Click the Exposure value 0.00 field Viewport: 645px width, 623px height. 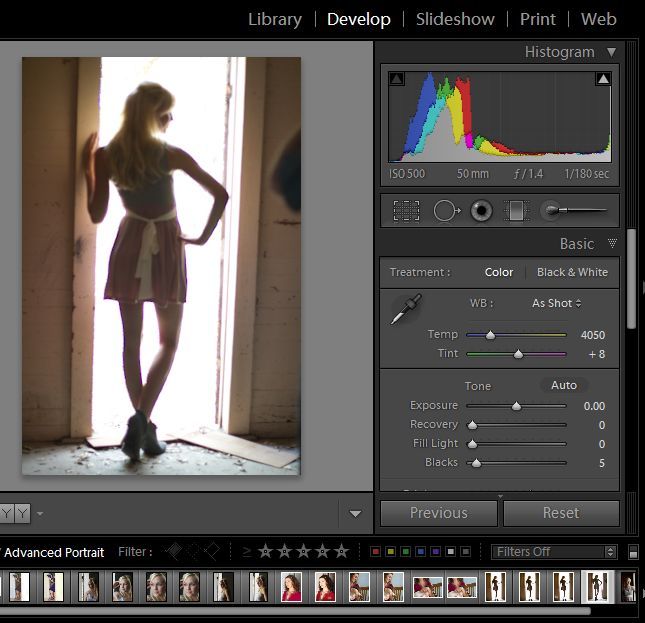tap(594, 406)
